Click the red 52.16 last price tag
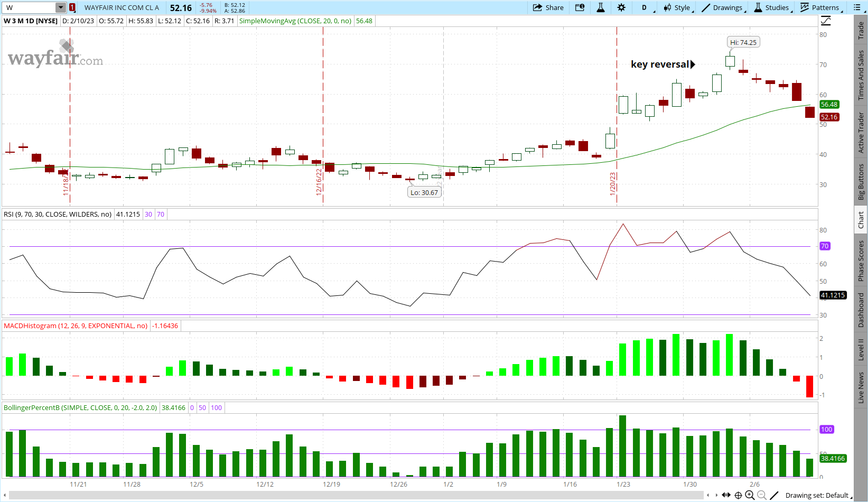Viewport: 868px width, 502px height. (x=829, y=117)
